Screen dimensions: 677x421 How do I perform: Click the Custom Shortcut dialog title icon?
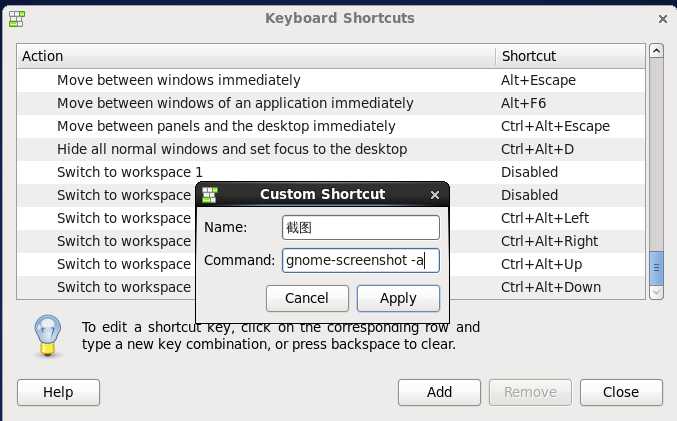tap(209, 195)
